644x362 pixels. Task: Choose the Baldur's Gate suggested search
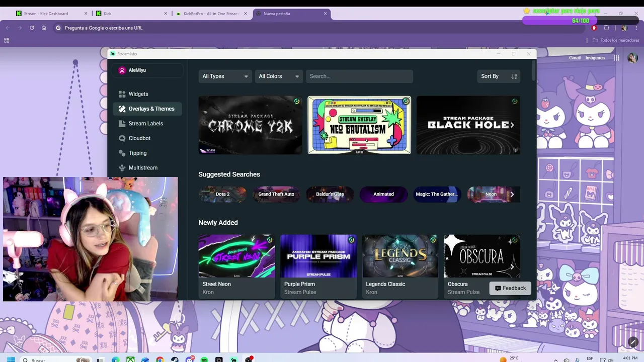330,194
